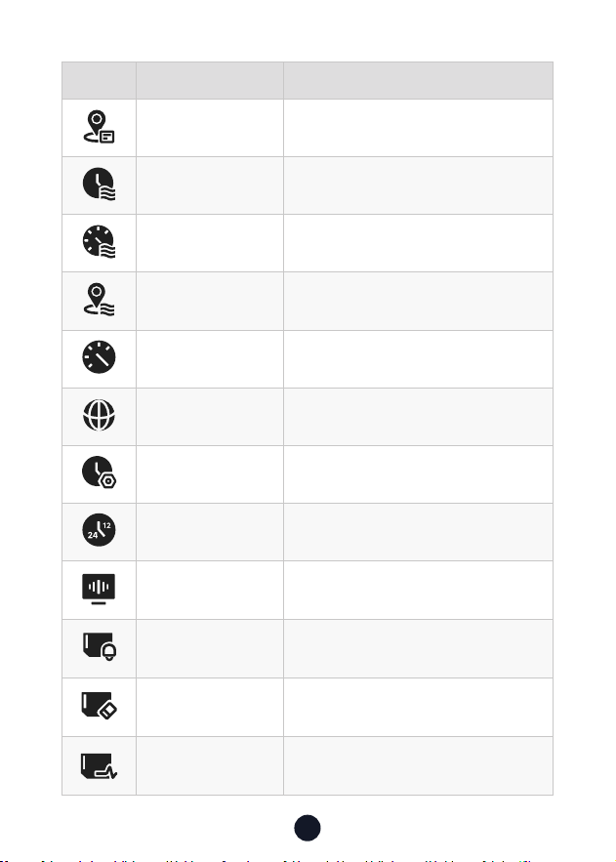Open the globe icon
This screenshot has width=616, height=862.
(99, 415)
